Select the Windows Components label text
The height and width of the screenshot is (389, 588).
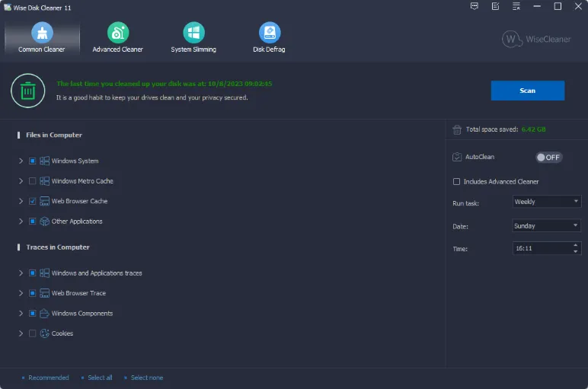click(82, 314)
